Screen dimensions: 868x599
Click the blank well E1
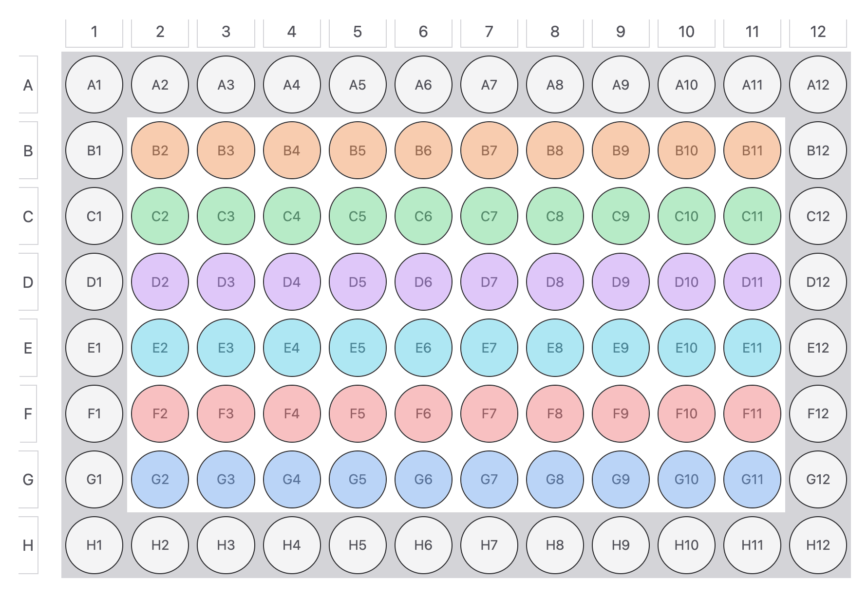point(94,348)
